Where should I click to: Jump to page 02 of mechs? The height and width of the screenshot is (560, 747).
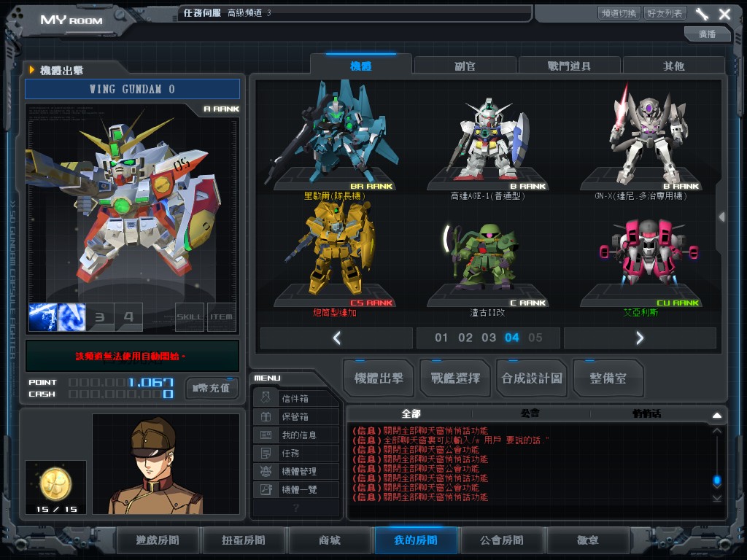pos(465,338)
